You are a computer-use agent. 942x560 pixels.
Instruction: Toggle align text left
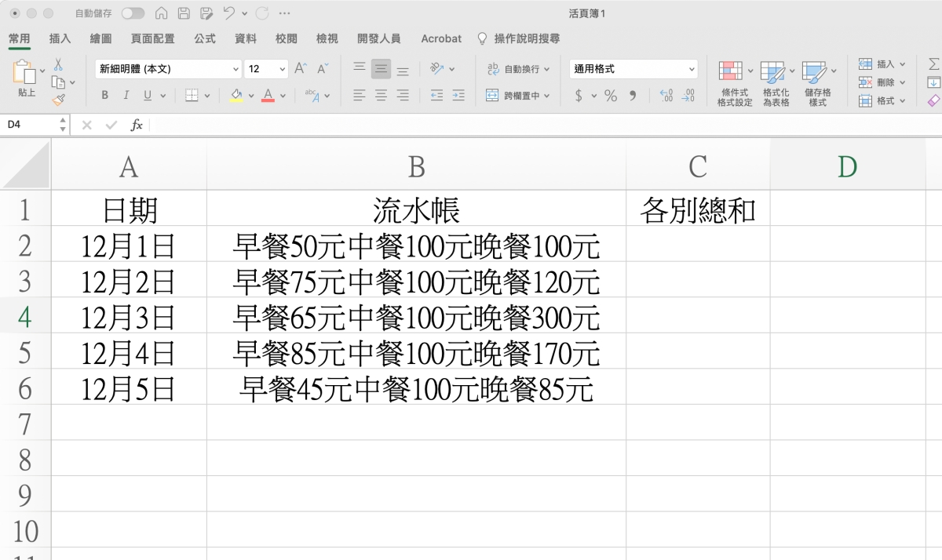point(359,96)
